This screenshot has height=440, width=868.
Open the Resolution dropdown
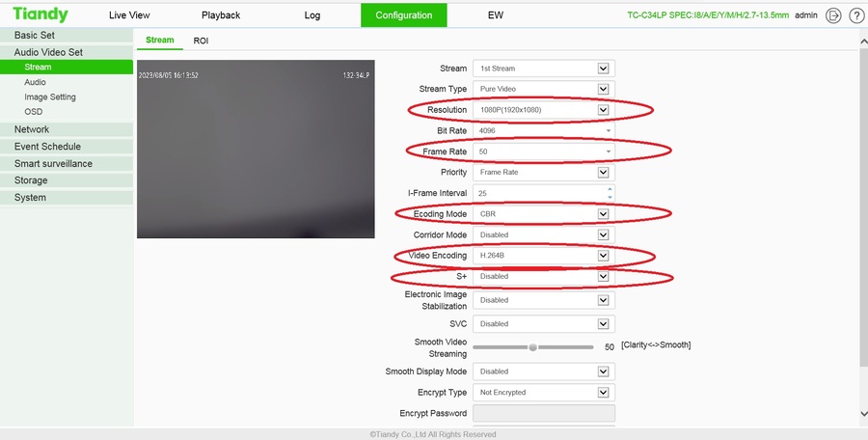tap(544, 110)
